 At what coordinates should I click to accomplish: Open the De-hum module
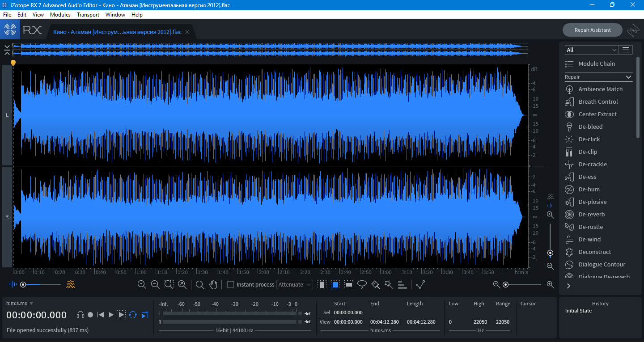(589, 190)
